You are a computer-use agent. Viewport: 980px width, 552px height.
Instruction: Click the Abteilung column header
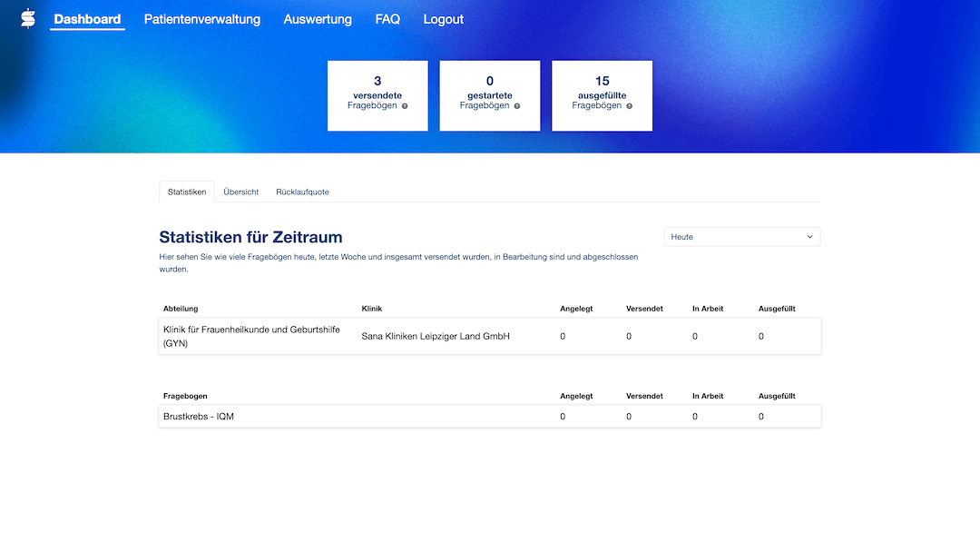pyautogui.click(x=179, y=308)
